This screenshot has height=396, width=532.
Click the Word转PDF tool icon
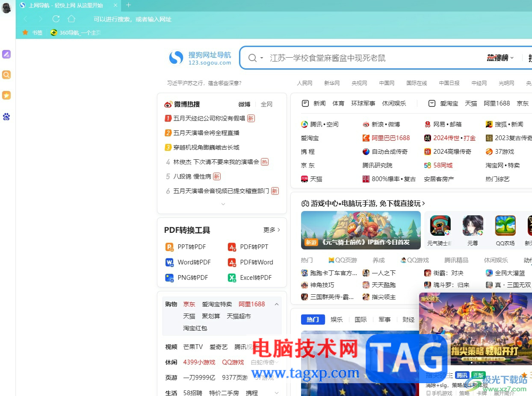170,262
